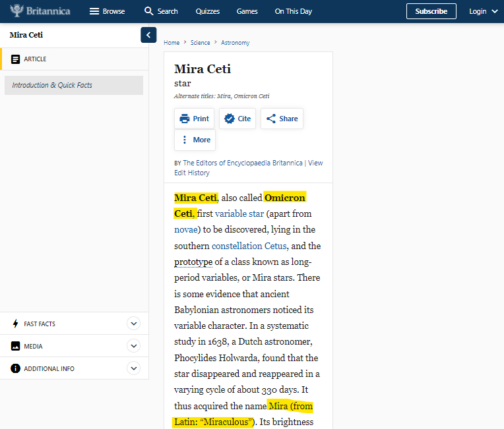504x429 pixels.
Task: Follow the Science breadcrumb link
Action: click(201, 43)
